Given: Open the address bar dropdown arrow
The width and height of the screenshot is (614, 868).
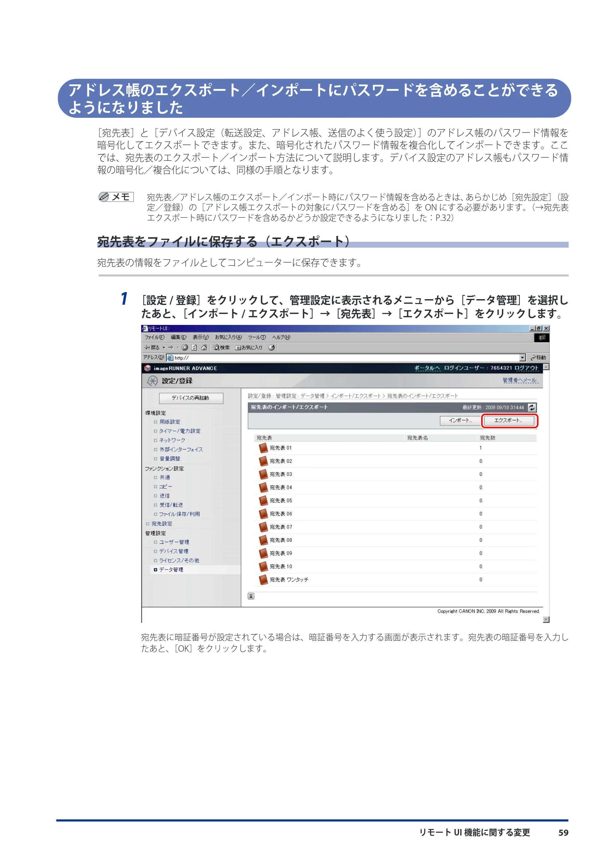Looking at the screenshot, I should 523,358.
